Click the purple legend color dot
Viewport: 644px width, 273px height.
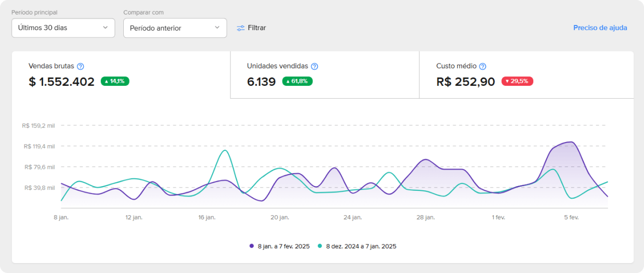(252, 246)
